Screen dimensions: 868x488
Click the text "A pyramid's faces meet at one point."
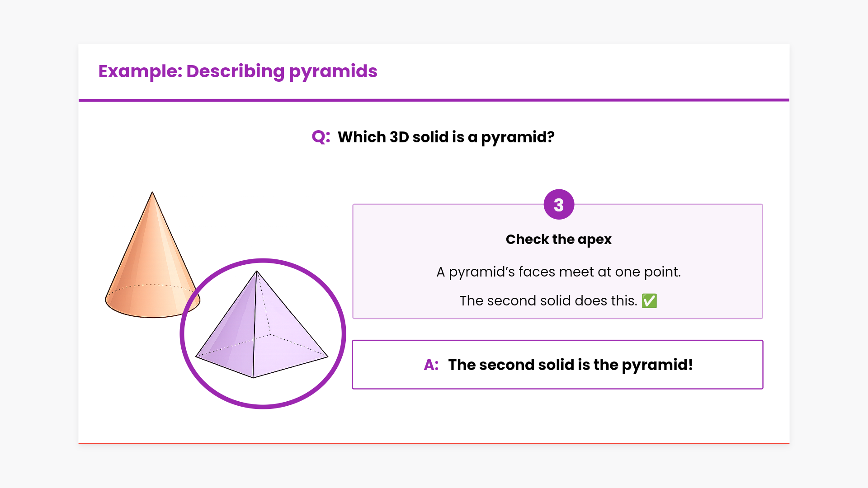(558, 272)
